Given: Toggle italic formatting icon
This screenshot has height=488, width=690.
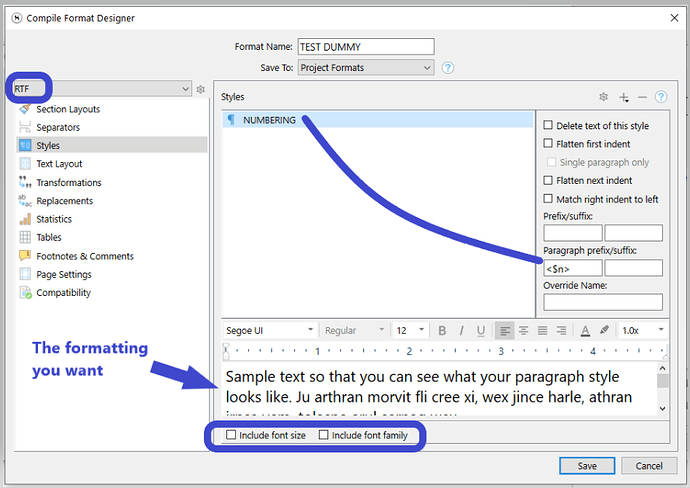Looking at the screenshot, I should click(461, 330).
